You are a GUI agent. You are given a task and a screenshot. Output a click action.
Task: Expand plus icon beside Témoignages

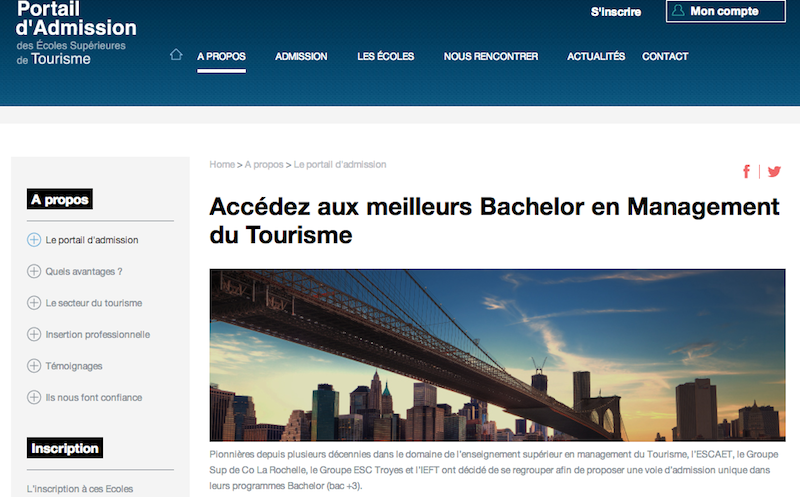(34, 366)
